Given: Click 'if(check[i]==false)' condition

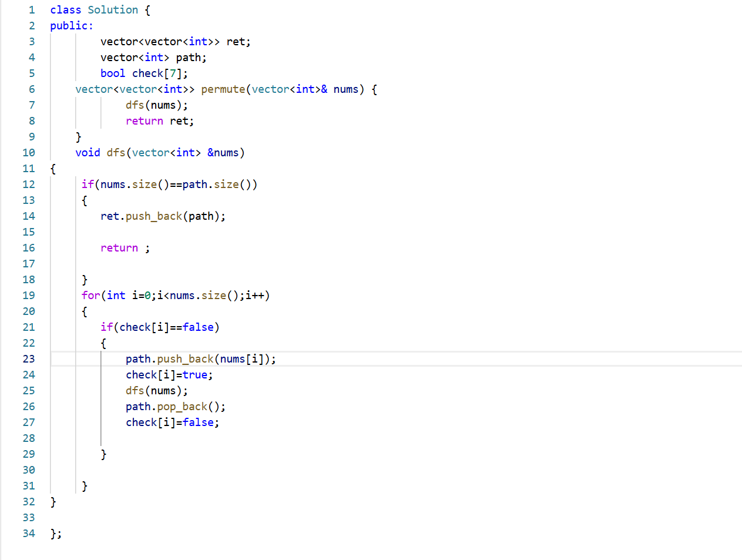Looking at the screenshot, I should point(160,327).
